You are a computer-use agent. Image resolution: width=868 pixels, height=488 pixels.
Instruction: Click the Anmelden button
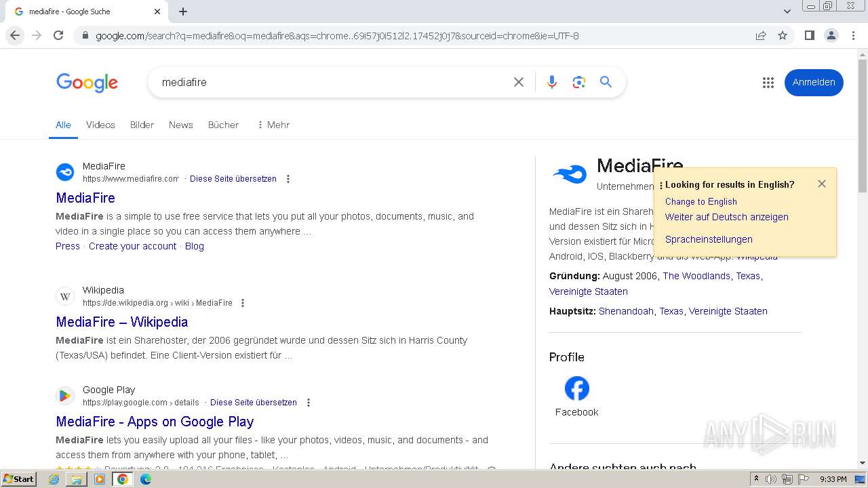(x=814, y=82)
